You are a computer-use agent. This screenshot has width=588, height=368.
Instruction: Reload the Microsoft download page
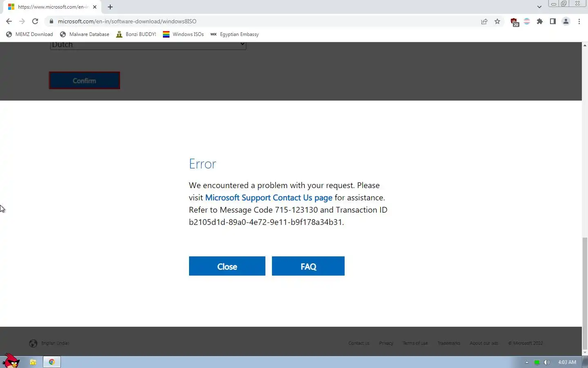tap(35, 21)
